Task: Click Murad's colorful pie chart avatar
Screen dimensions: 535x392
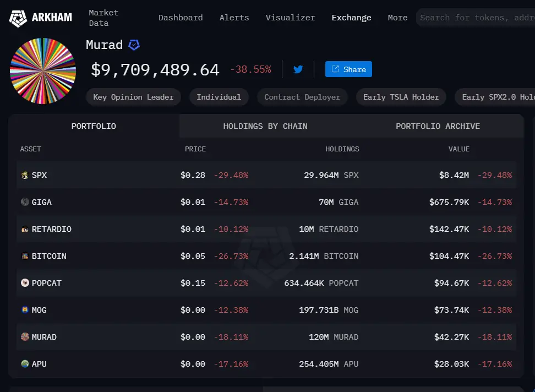Action: [42, 71]
